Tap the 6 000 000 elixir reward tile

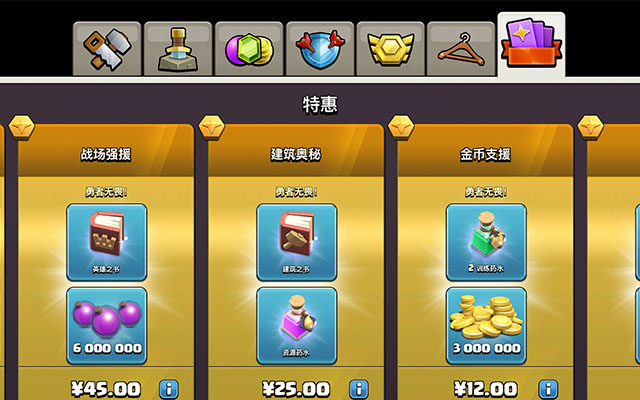[x=107, y=326]
